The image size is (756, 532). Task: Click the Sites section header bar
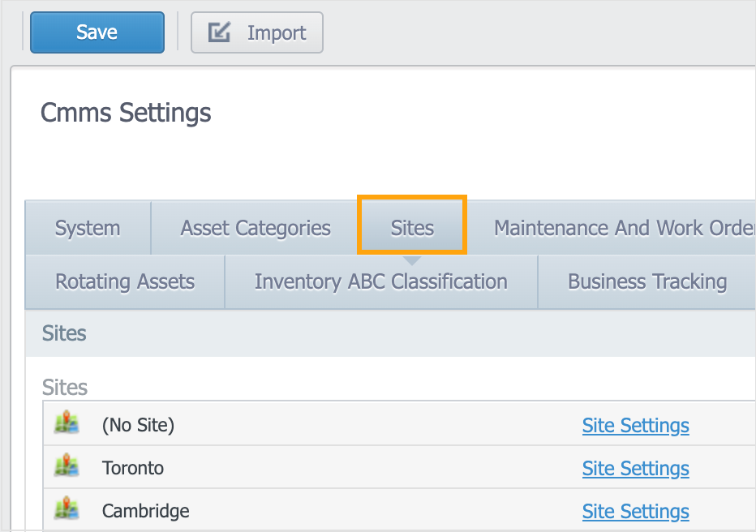(389, 333)
